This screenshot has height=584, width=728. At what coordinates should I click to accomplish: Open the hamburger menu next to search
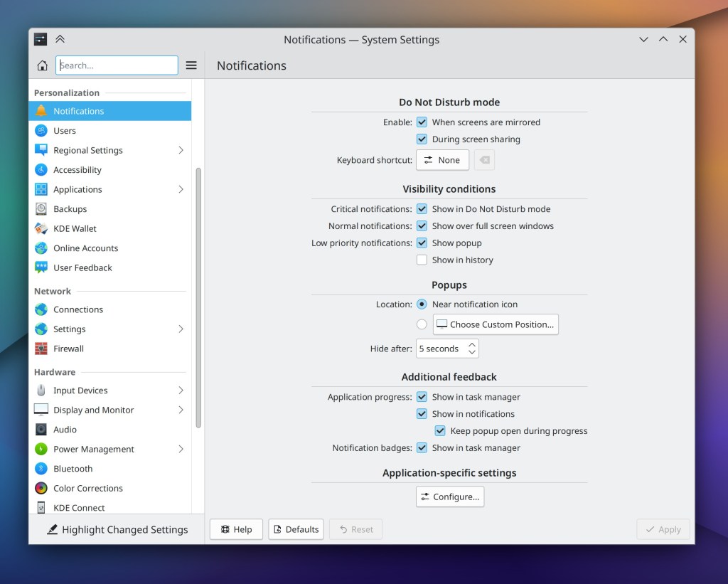coord(191,65)
